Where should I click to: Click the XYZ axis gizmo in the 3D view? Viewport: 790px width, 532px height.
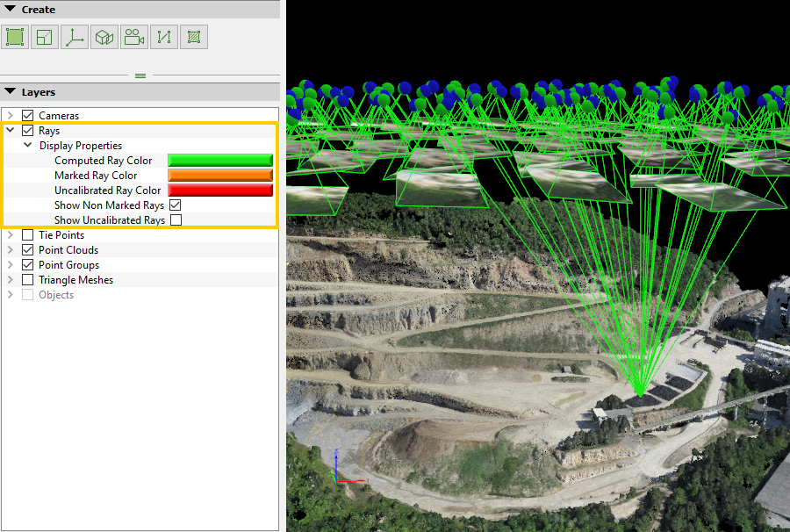tap(341, 470)
